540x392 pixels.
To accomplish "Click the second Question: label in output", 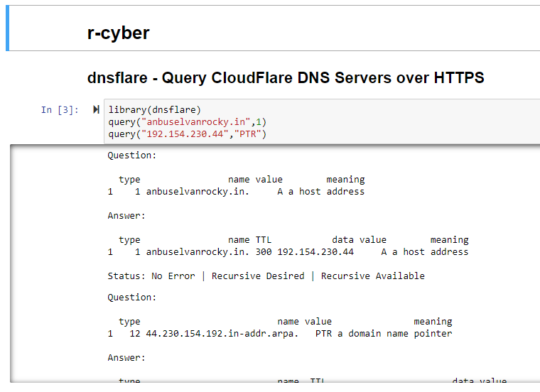I will click(x=131, y=297).
